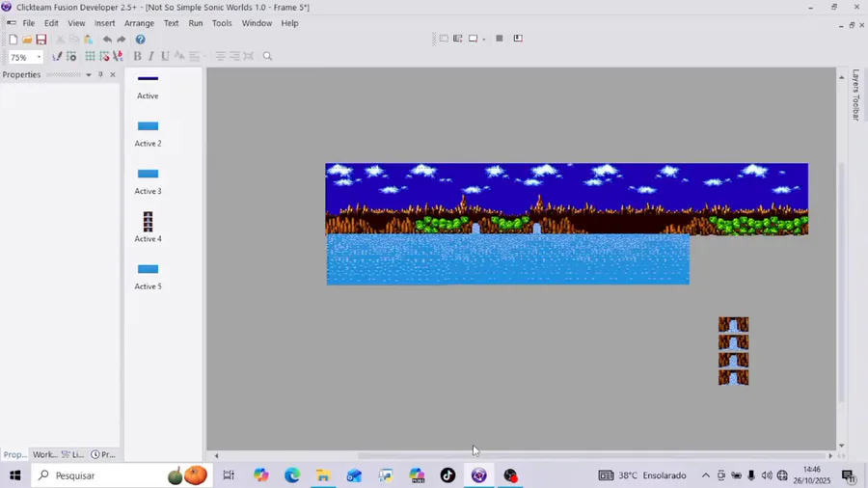Image resolution: width=868 pixels, height=488 pixels.
Task: Select the Active 5 object
Action: (148, 269)
